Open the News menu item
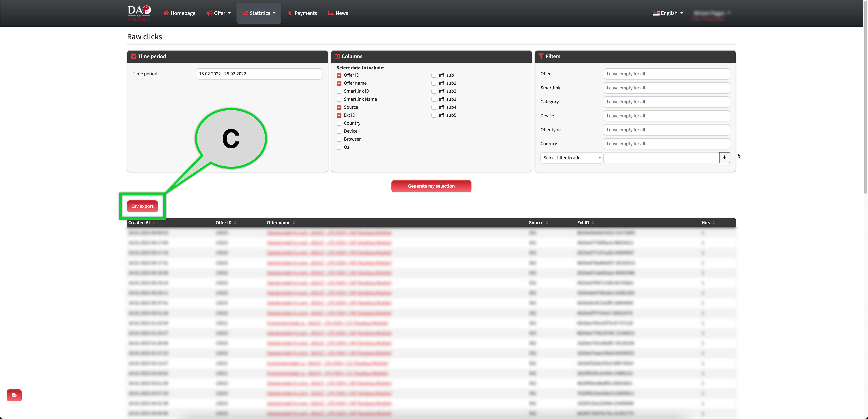This screenshot has width=868, height=419. click(x=338, y=13)
